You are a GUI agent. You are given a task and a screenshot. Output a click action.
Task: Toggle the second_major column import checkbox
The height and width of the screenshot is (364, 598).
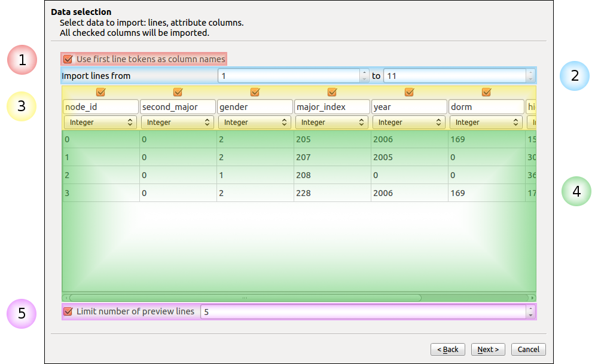point(178,92)
